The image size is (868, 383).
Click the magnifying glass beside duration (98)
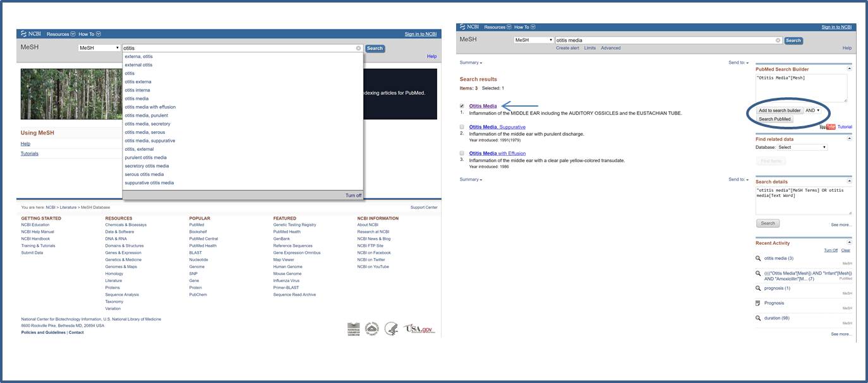coord(758,318)
